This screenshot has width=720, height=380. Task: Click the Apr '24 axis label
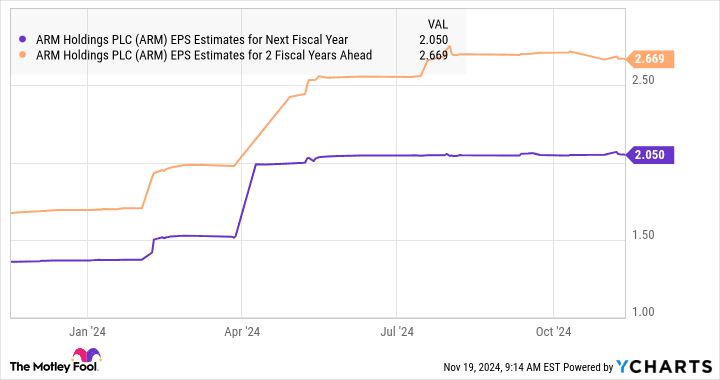242,331
